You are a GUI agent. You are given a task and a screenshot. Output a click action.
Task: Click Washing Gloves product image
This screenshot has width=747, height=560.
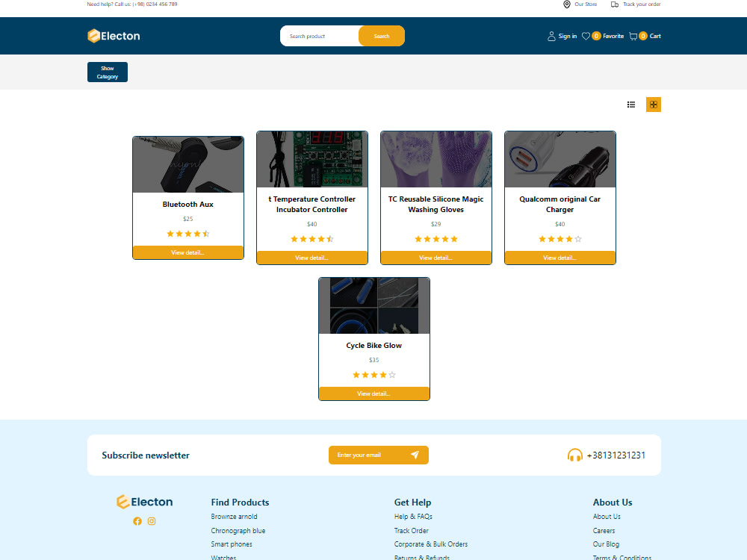point(436,160)
